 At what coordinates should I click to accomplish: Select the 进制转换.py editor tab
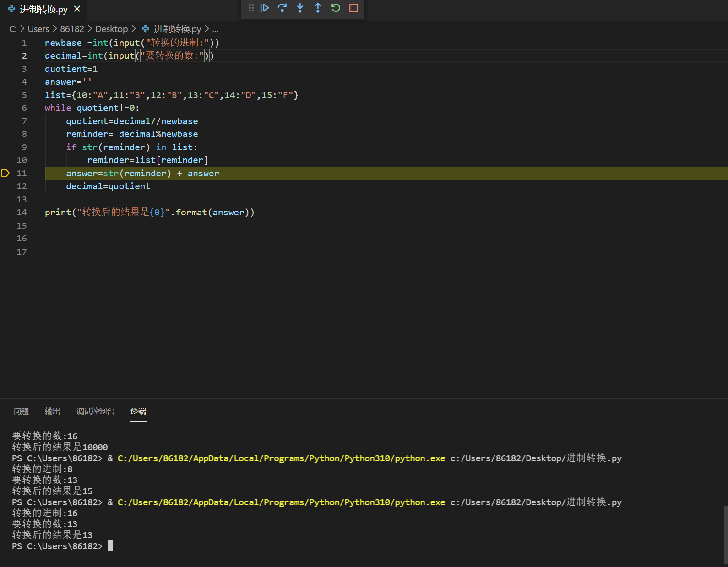point(43,9)
